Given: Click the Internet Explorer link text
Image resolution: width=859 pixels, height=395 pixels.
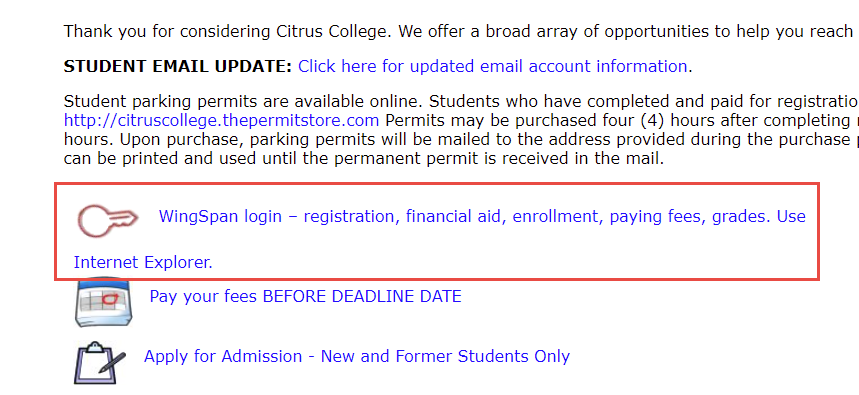Looking at the screenshot, I should point(143,262).
